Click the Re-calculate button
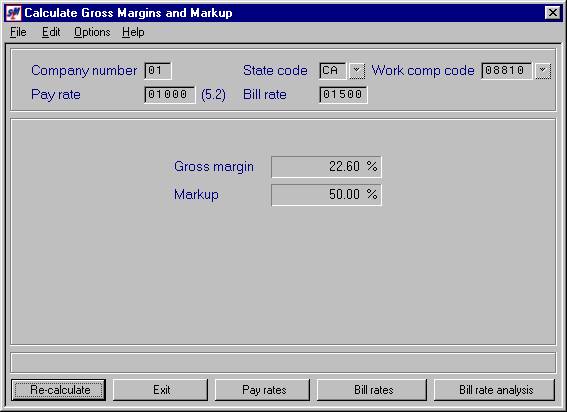 [x=59, y=390]
